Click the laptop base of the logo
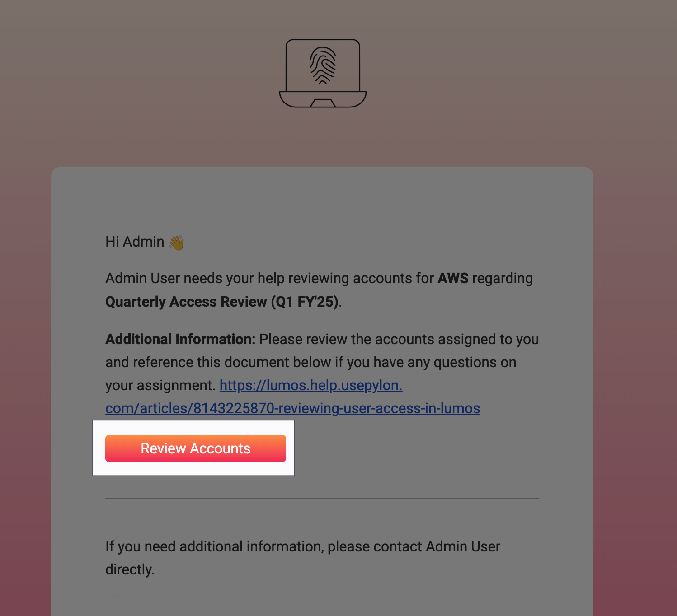Viewport: 677px width, 616px height. click(x=323, y=99)
